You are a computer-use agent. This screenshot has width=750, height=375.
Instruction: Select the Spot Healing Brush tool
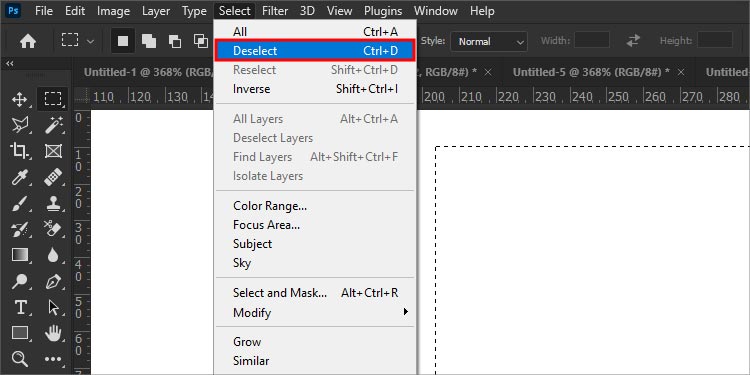pos(53,178)
